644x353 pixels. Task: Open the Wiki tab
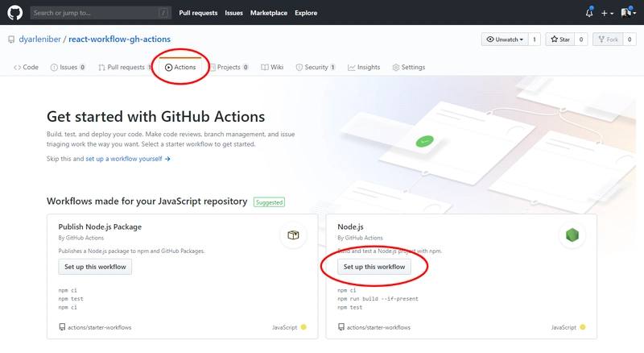[272, 67]
